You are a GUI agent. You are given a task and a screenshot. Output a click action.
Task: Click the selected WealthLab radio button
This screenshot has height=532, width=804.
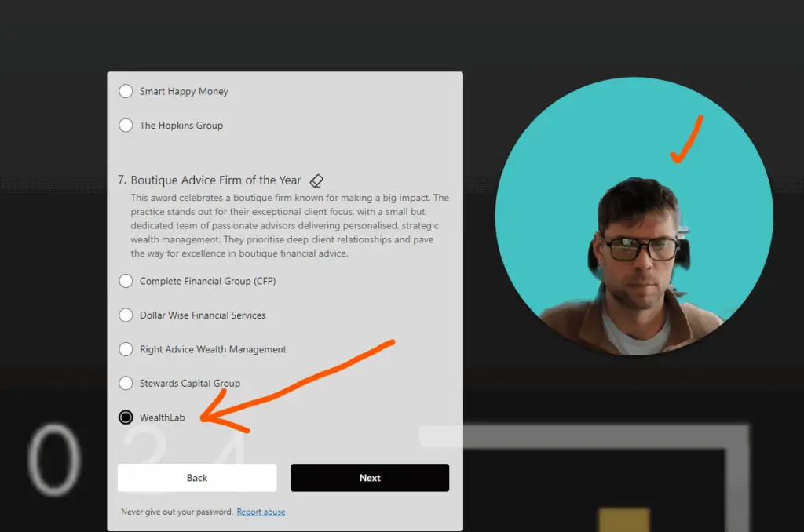[x=126, y=417]
